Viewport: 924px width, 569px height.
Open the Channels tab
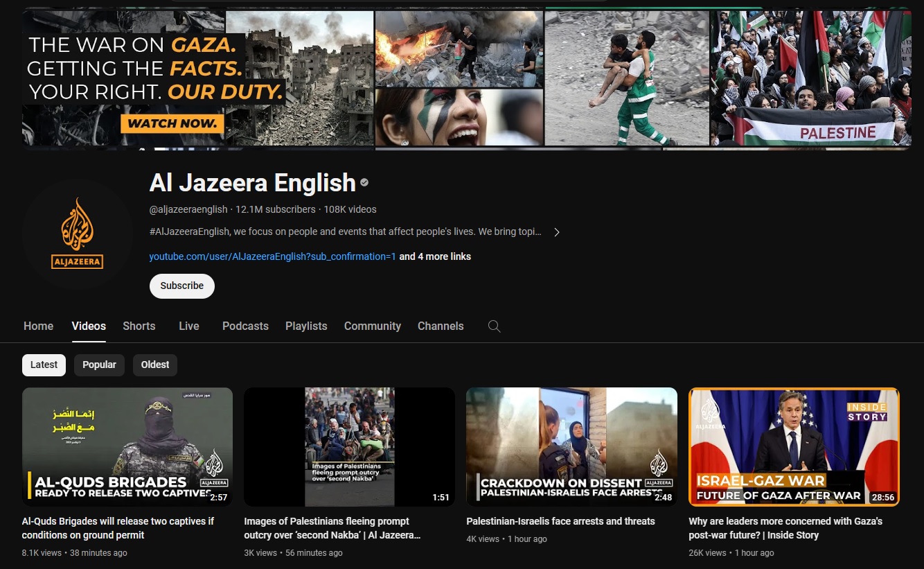point(441,326)
